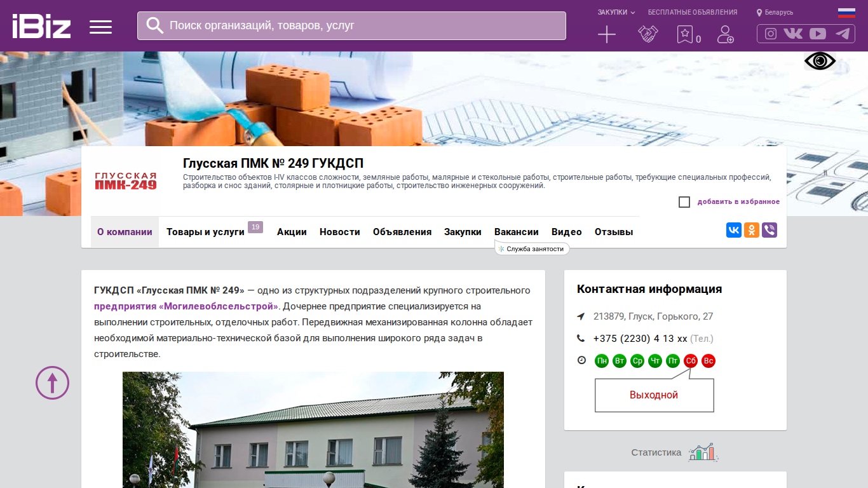868x488 pixels.
Task: Click the 'Выходной' tooltip text
Action: point(654,395)
